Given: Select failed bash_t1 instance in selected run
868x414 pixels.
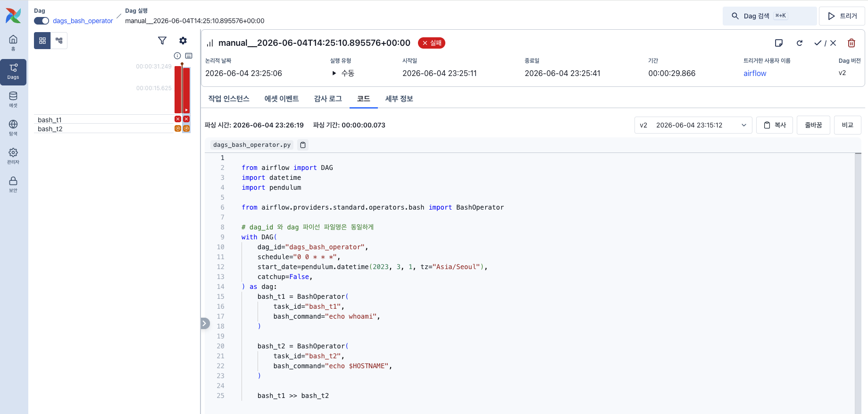Looking at the screenshot, I should (x=186, y=119).
